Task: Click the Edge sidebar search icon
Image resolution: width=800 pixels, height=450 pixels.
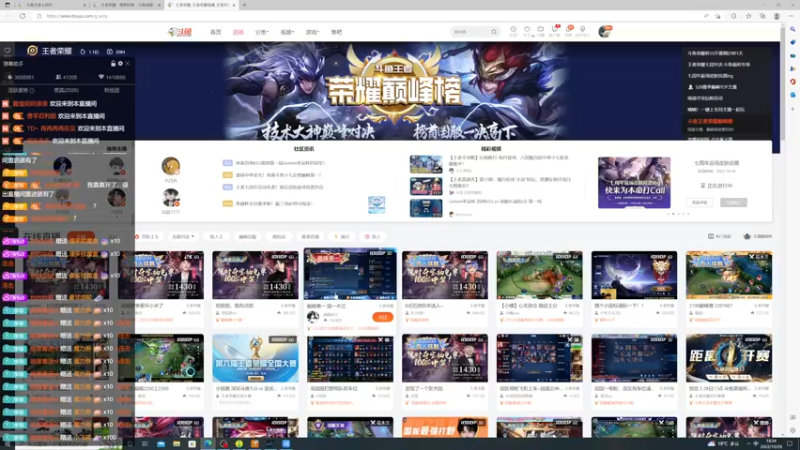Action: [x=792, y=29]
